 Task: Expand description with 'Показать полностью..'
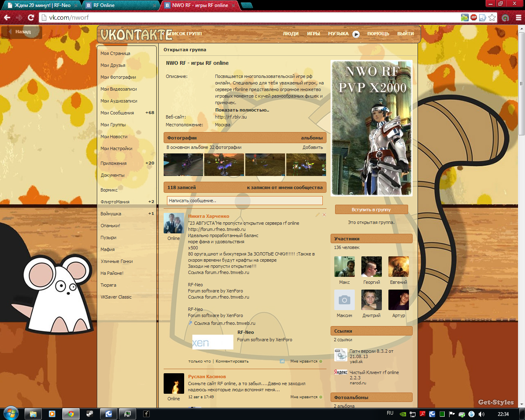(242, 110)
